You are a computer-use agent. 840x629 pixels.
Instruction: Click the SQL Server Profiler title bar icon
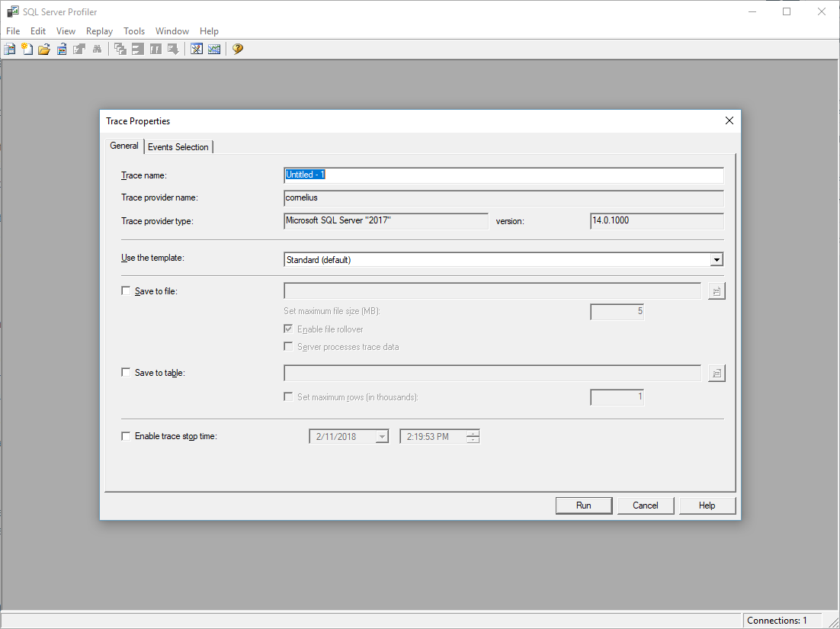coord(12,11)
